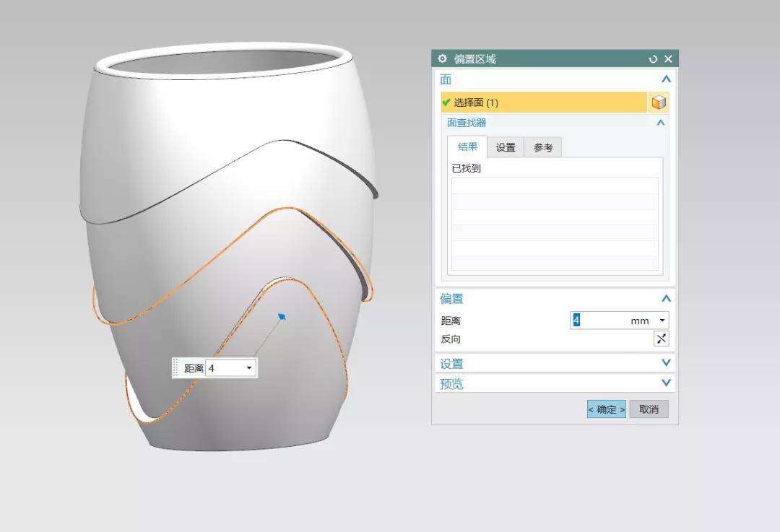Image resolution: width=780 pixels, height=532 pixels.
Task: Close the 偏置区域 dialog
Action: pos(668,59)
